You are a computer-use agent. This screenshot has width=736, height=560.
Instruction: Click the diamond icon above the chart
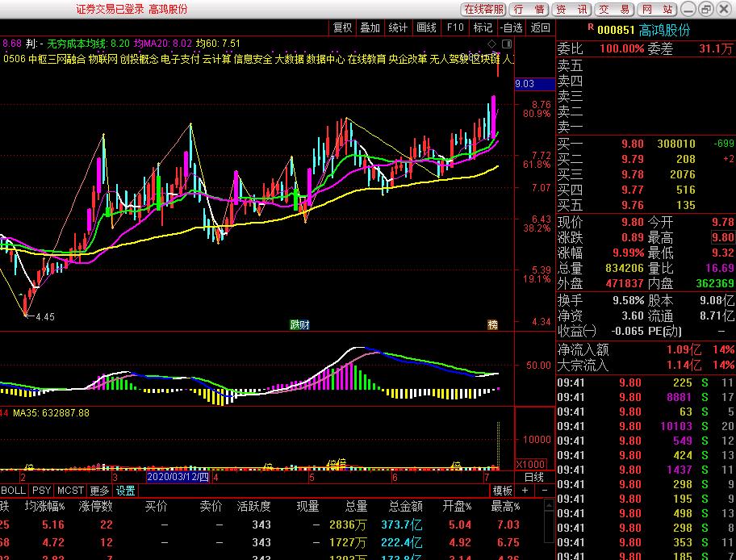492,44
